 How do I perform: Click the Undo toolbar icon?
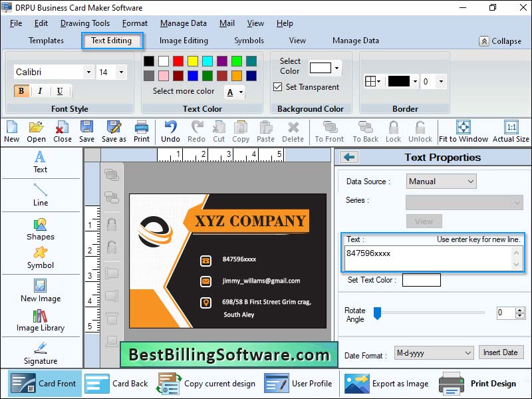click(x=170, y=132)
